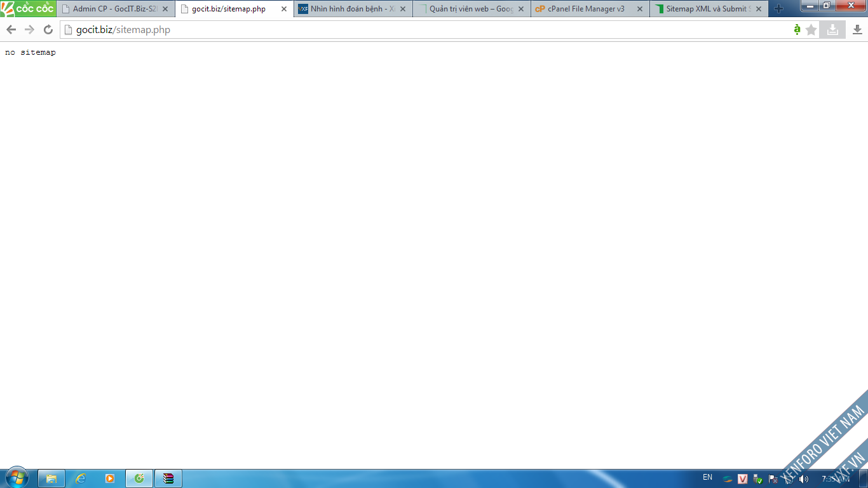Click the grey media download button

[832, 30]
